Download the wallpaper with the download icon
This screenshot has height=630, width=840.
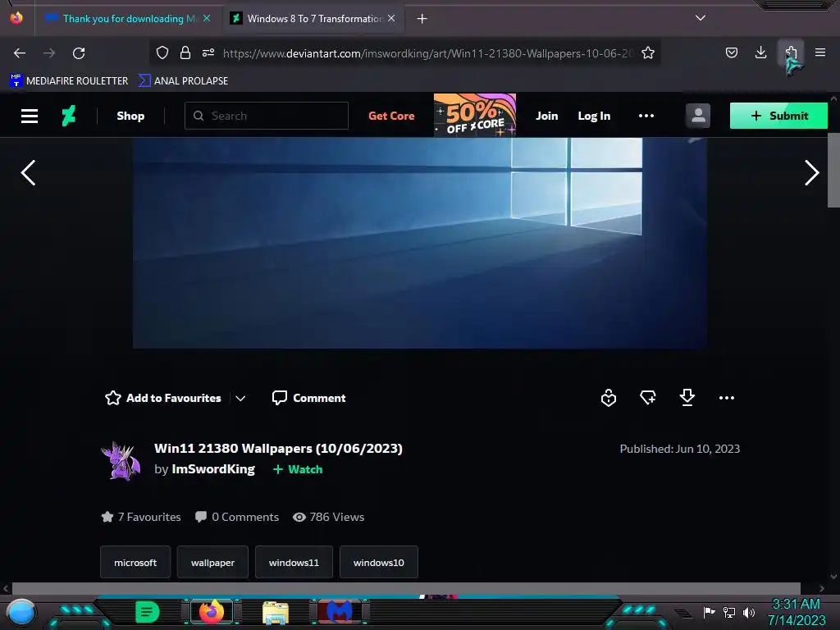coord(687,398)
